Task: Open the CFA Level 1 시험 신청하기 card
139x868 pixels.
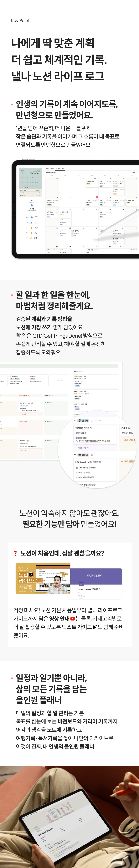Action: click(x=95, y=470)
